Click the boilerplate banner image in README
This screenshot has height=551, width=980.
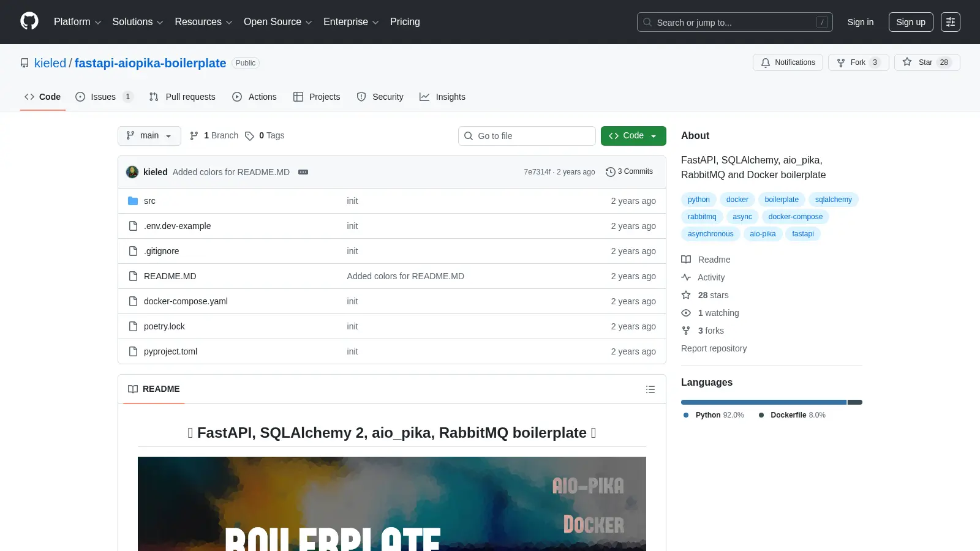pyautogui.click(x=392, y=504)
